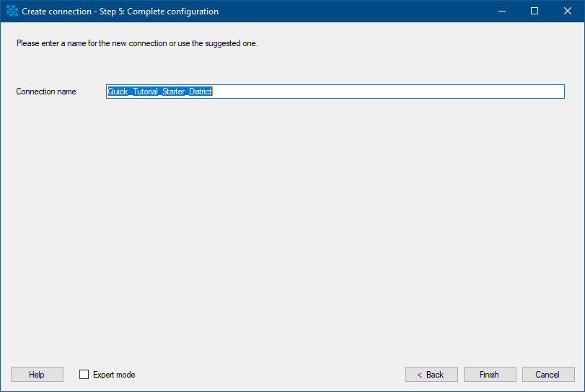585x392 pixels.
Task: Maximize the Create connection dialog
Action: click(x=535, y=11)
